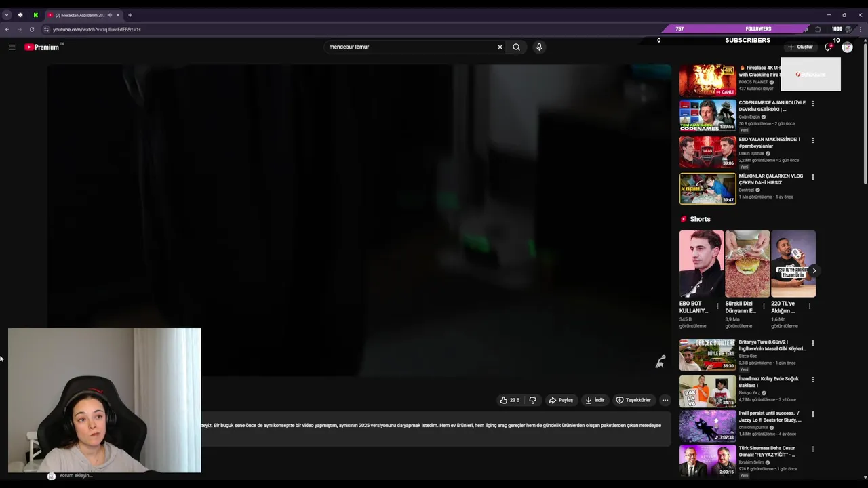The width and height of the screenshot is (868, 488).
Task: Send thanks with Teşekkürler button
Action: click(x=633, y=400)
